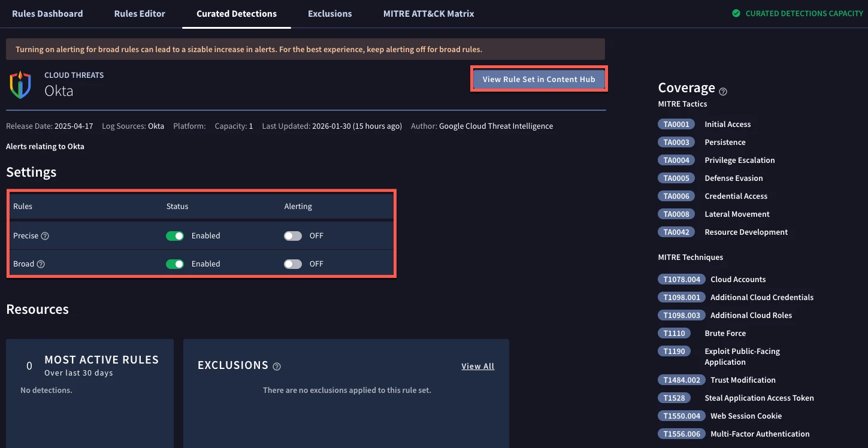Click the help icon beside Coverage heading
This screenshot has height=448, width=868.
[723, 92]
